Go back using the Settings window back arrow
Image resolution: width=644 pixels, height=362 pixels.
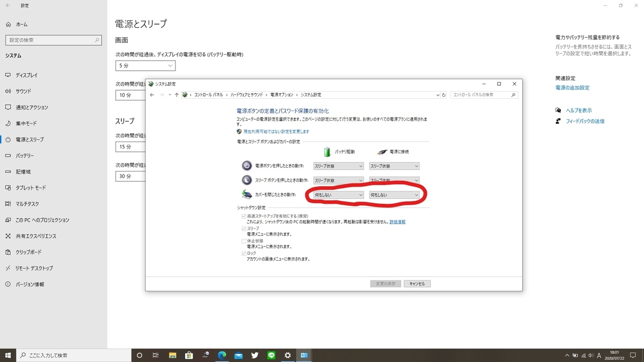click(8, 5)
